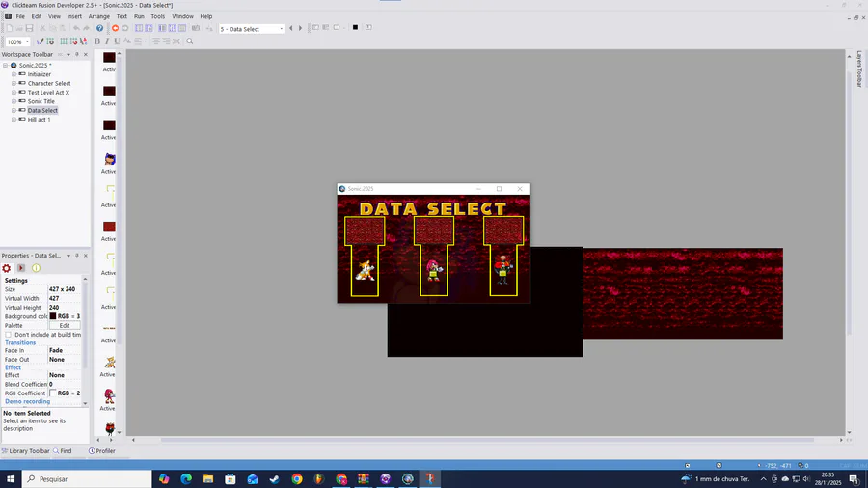Open the Window menu

coord(182,16)
